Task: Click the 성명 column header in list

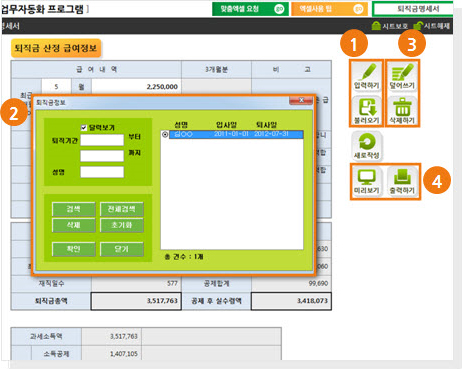Action: (181, 125)
